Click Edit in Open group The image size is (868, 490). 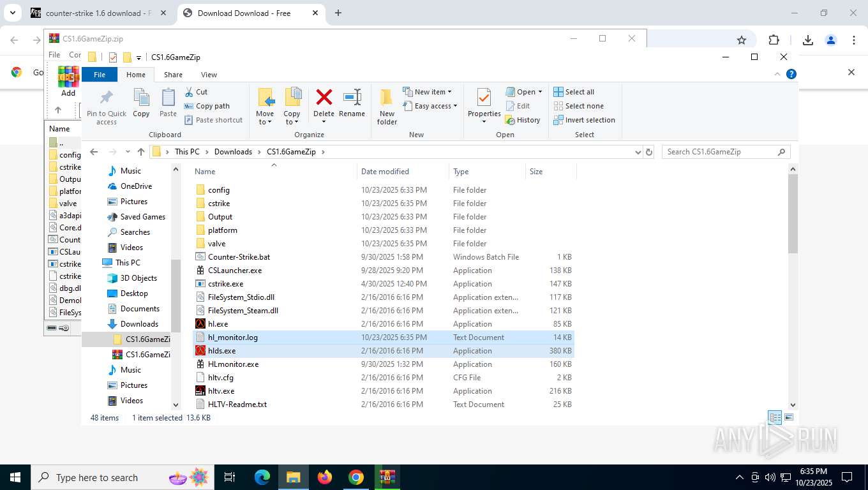tap(518, 106)
